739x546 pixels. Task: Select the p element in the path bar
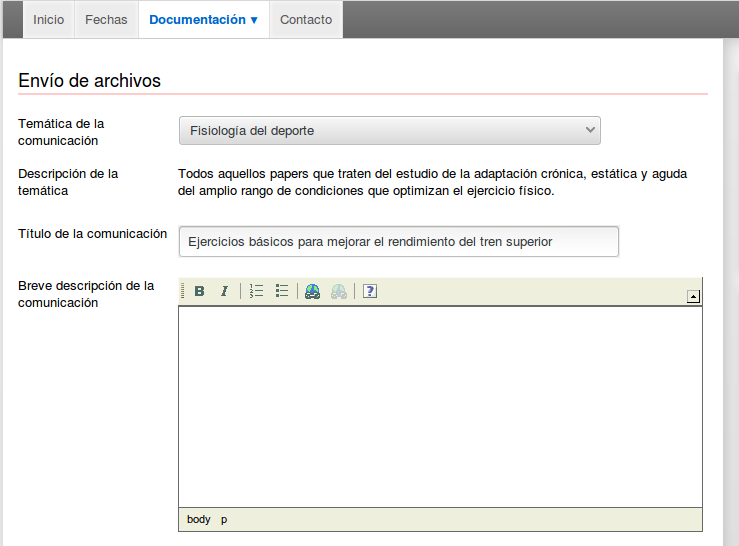pyautogui.click(x=224, y=520)
